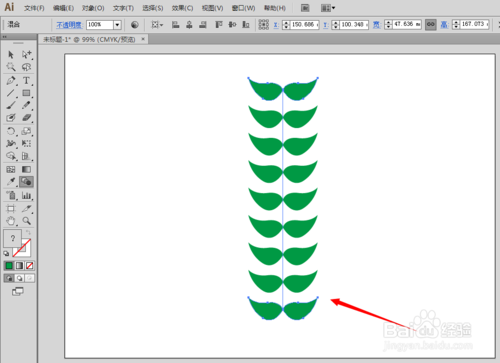Select the Direct Selection tool
This screenshot has height=363, width=500.
pyautogui.click(x=26, y=54)
